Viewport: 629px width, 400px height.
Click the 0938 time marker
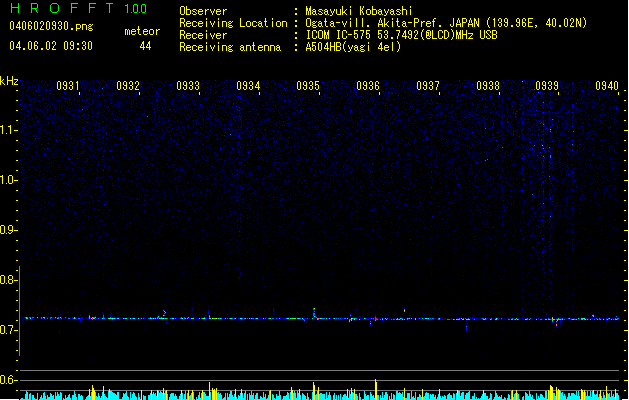pyautogui.click(x=488, y=86)
